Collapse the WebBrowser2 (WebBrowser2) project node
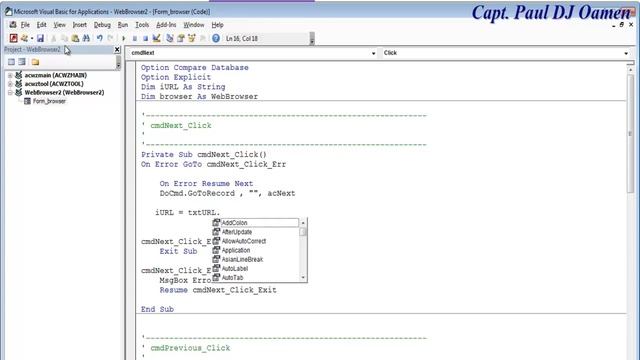Image resolution: width=640 pixels, height=360 pixels. click(x=10, y=92)
